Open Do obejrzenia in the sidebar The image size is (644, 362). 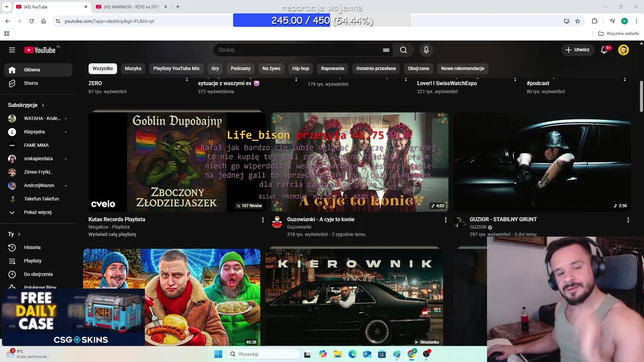pos(38,274)
